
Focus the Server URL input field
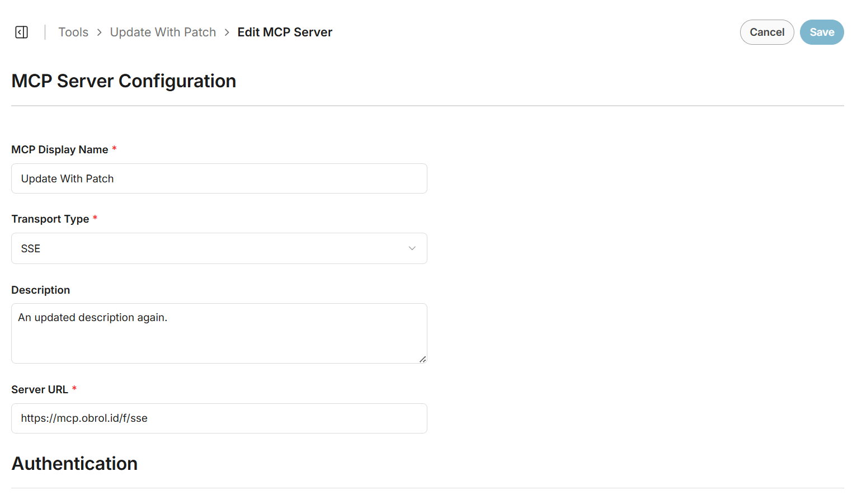(x=219, y=418)
